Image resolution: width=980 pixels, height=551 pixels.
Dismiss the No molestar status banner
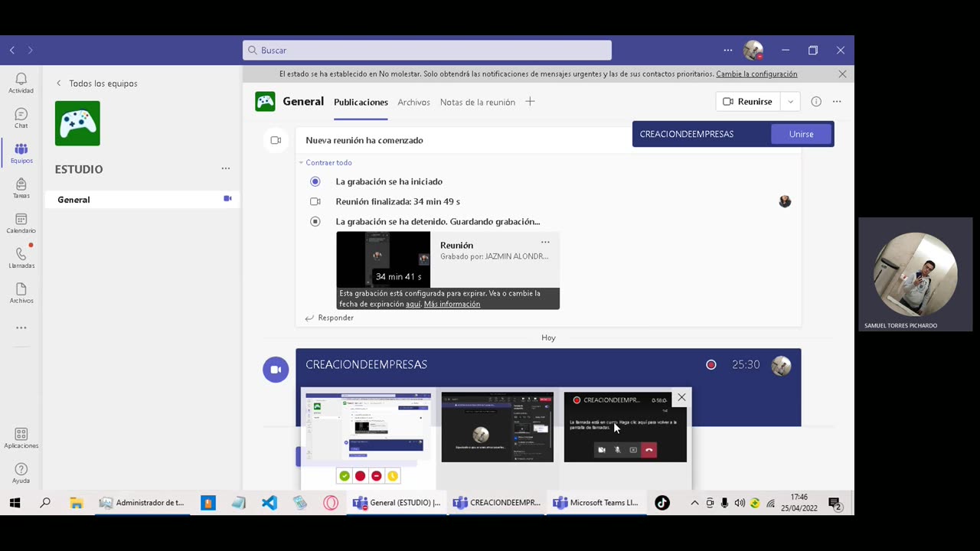(842, 74)
